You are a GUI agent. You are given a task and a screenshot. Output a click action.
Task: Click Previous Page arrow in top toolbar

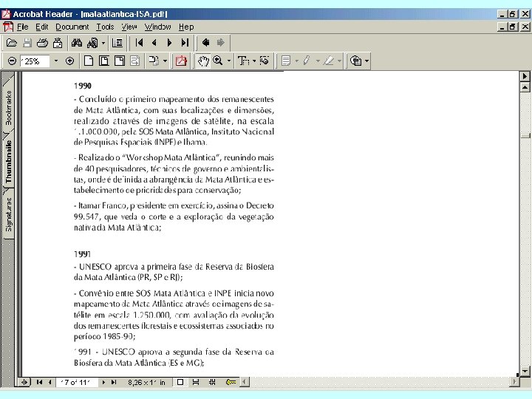154,43
